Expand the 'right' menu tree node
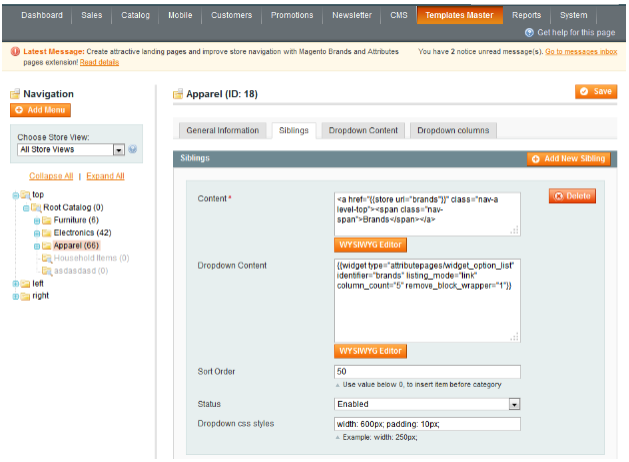This screenshot has height=462, width=629. (14, 297)
